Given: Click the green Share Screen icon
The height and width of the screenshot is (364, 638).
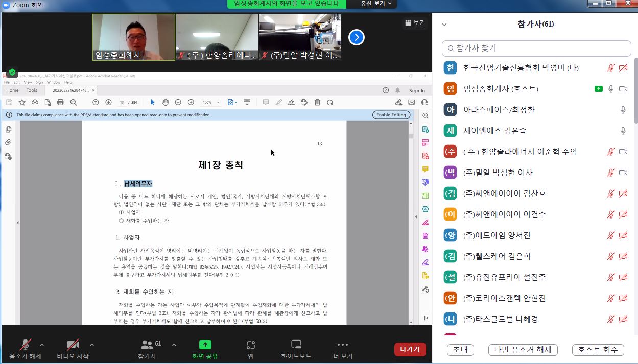Looking at the screenshot, I should coord(205,345).
